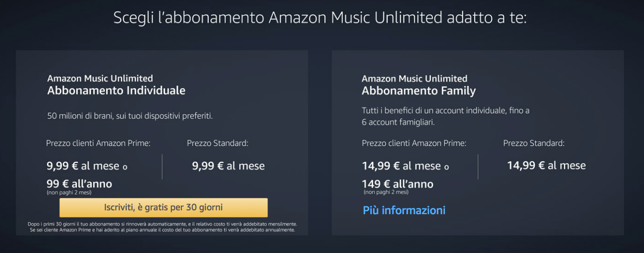This screenshot has height=253, width=644.
Task: Click the Family standard price "14,99 € al mese"
Action: click(546, 166)
